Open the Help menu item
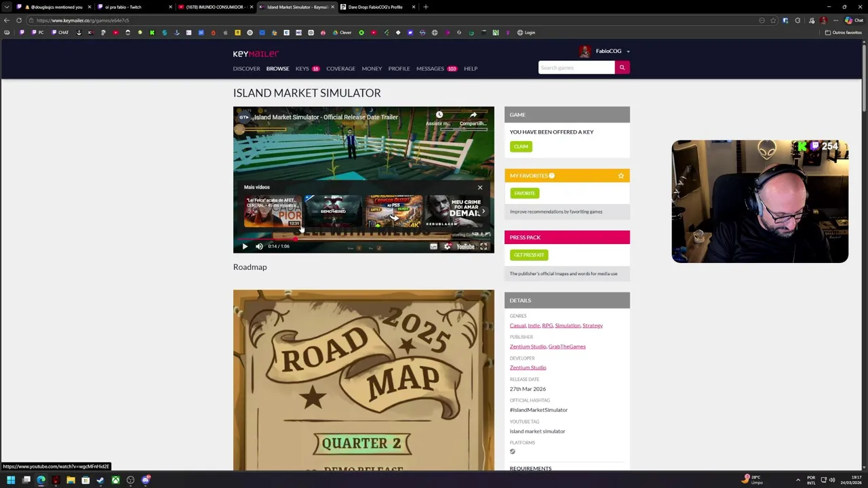Viewport: 868px width, 488px height. (471, 68)
